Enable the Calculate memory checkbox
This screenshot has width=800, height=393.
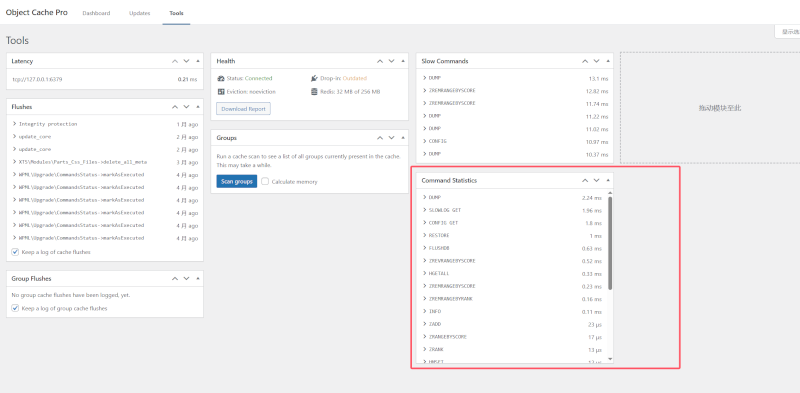(265, 181)
